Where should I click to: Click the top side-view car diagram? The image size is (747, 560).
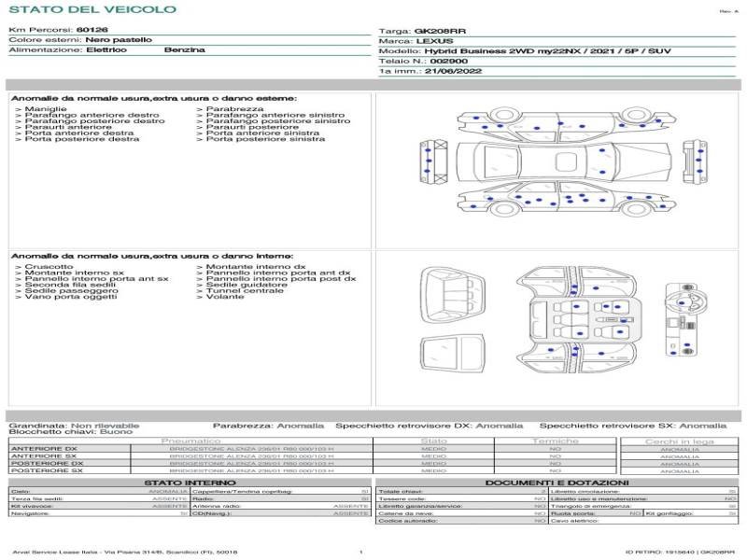coord(560,124)
